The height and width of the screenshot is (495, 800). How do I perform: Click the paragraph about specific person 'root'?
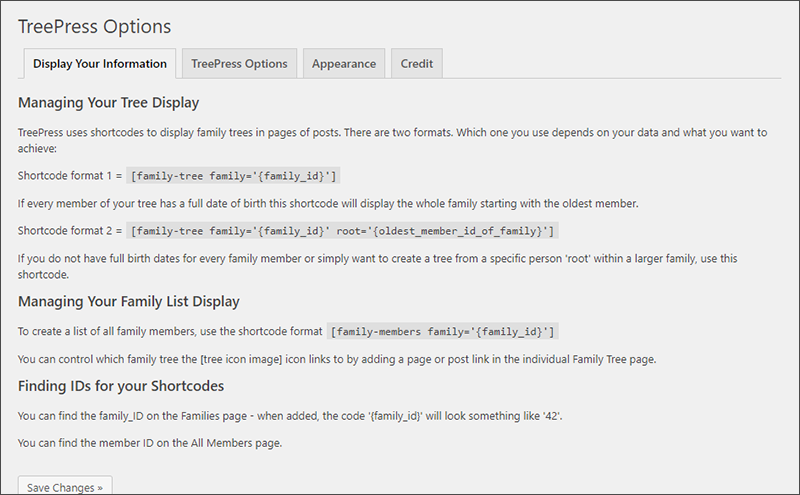click(x=378, y=266)
